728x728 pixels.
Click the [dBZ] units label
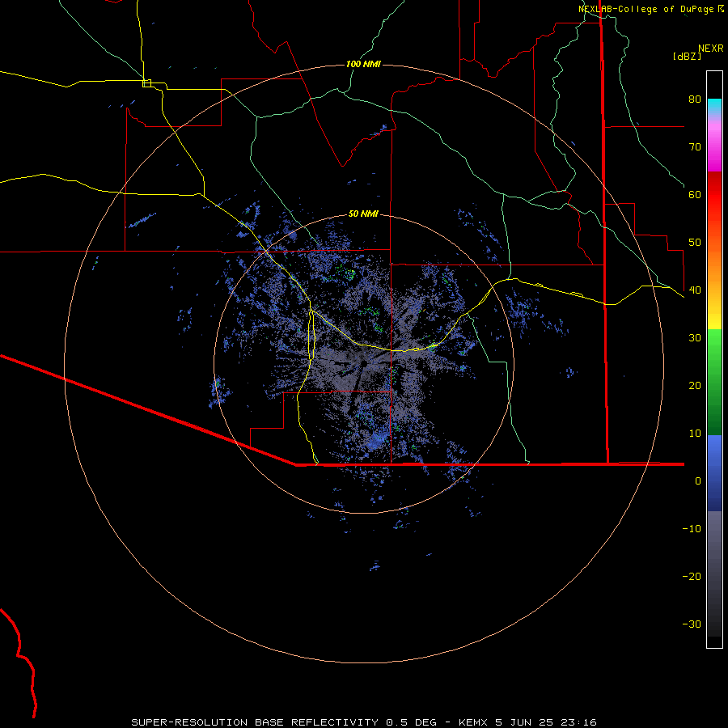[x=687, y=56]
